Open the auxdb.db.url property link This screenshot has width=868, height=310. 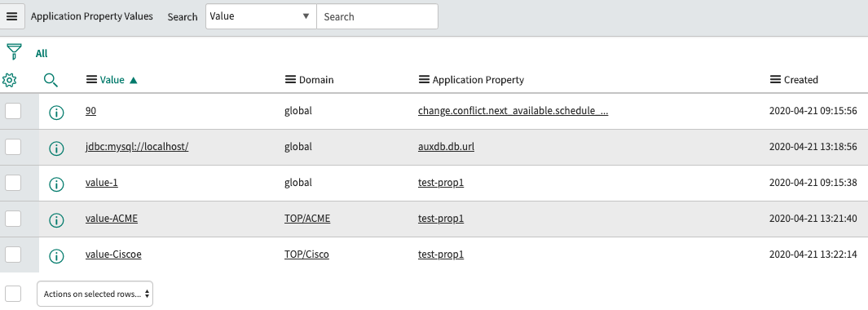(x=446, y=147)
